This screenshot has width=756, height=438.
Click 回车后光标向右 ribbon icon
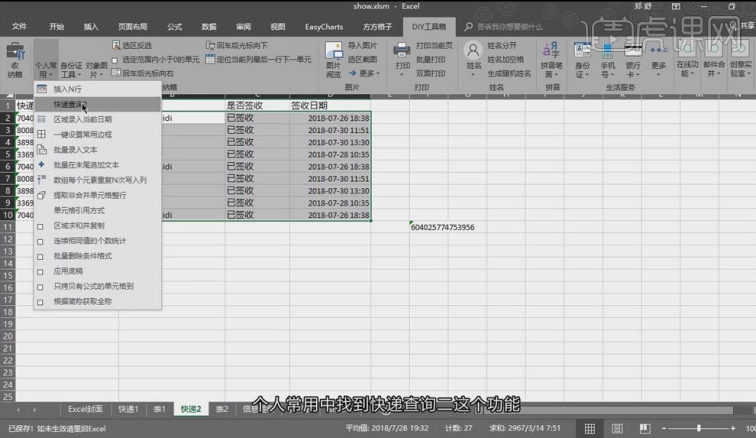[116, 73]
